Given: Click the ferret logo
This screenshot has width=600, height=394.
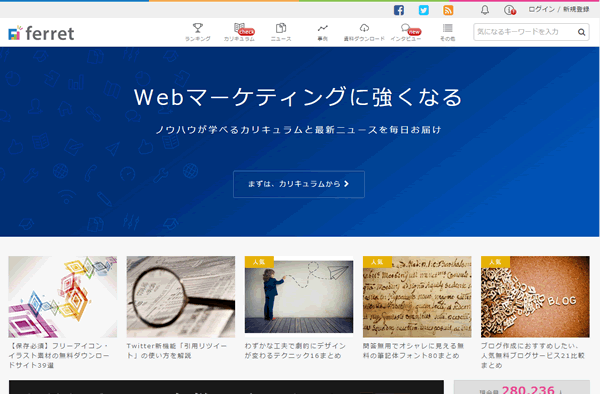Looking at the screenshot, I should click(41, 33).
